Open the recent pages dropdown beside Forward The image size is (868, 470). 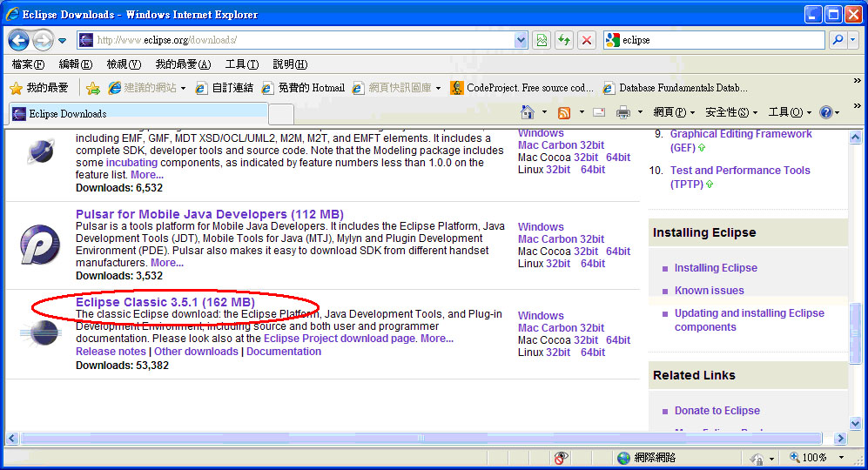coord(62,40)
